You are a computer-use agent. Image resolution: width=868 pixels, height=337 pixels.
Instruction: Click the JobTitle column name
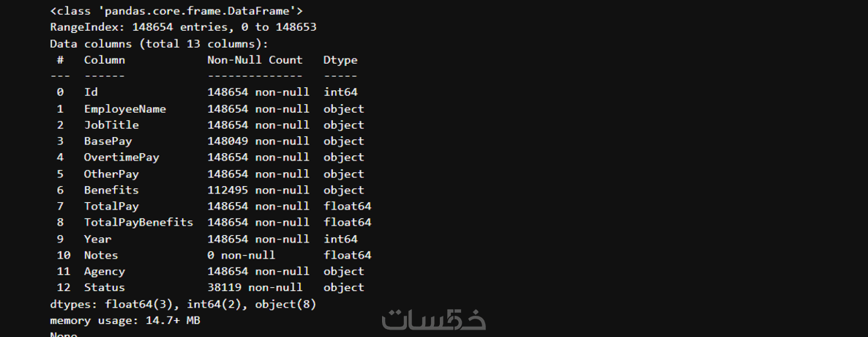111,125
